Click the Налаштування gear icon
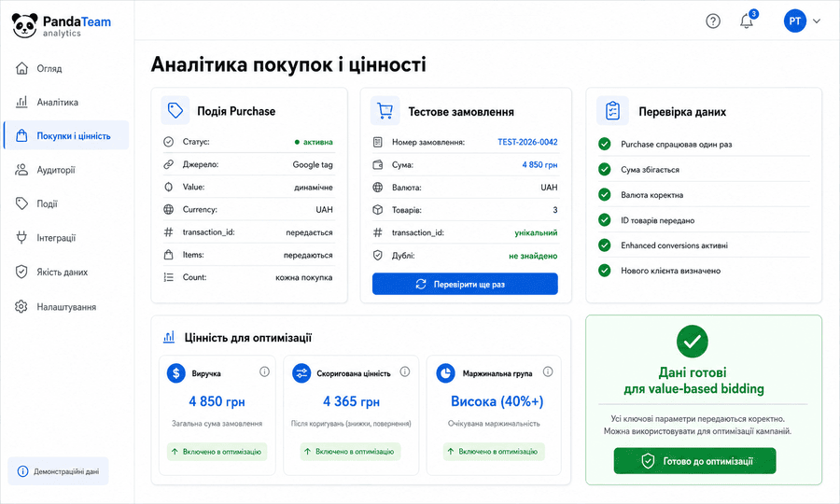The image size is (840, 504). (21, 306)
